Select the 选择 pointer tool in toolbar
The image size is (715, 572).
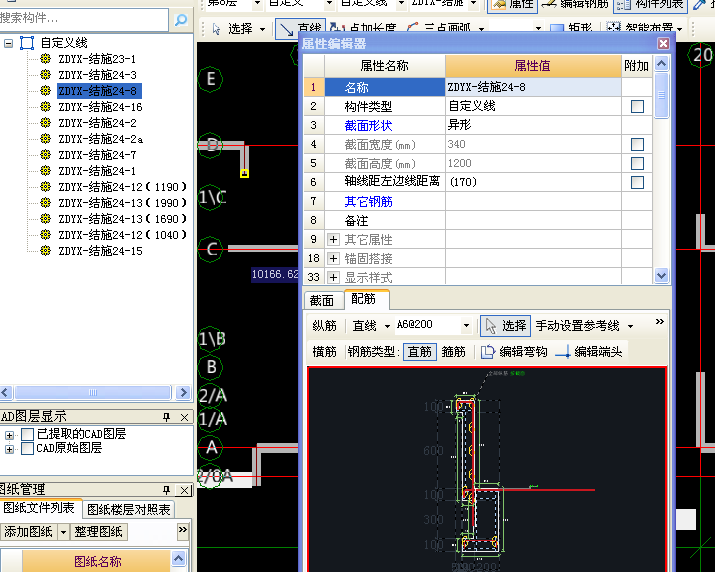coord(233,29)
